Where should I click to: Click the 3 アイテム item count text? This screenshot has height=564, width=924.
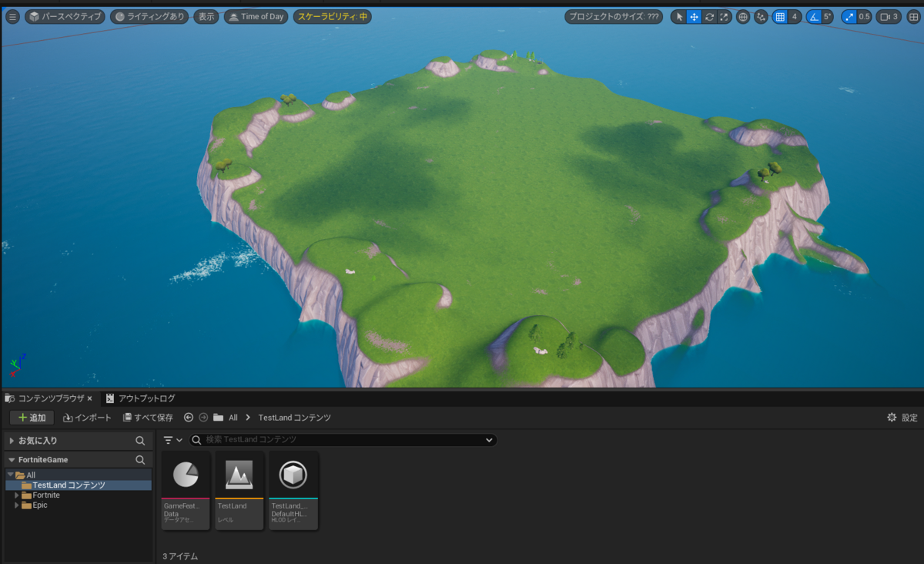coord(180,556)
